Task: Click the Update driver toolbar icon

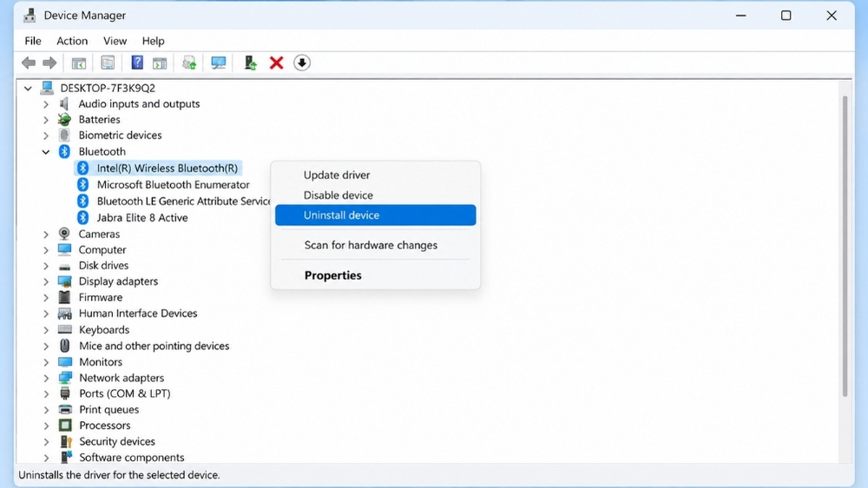Action: coord(189,63)
